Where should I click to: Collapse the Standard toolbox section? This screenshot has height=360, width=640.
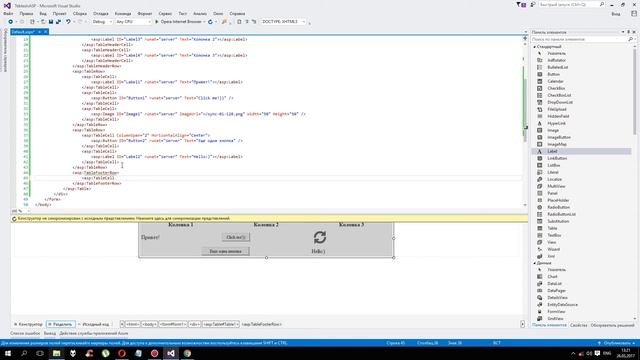tap(534, 47)
